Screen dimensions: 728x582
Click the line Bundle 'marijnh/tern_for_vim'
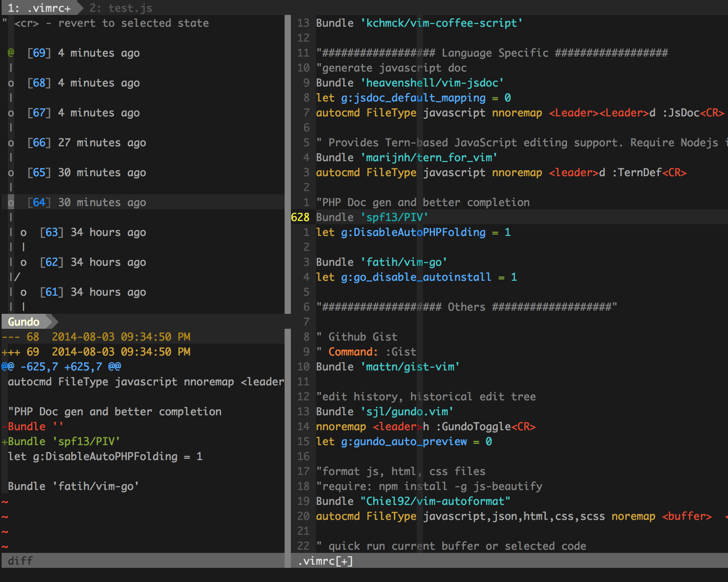point(407,157)
